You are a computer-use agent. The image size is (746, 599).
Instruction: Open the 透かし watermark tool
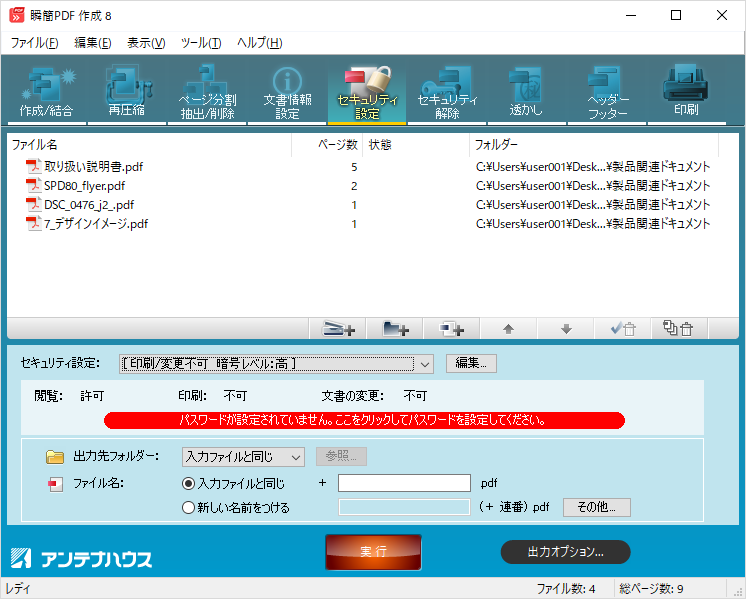coord(526,91)
